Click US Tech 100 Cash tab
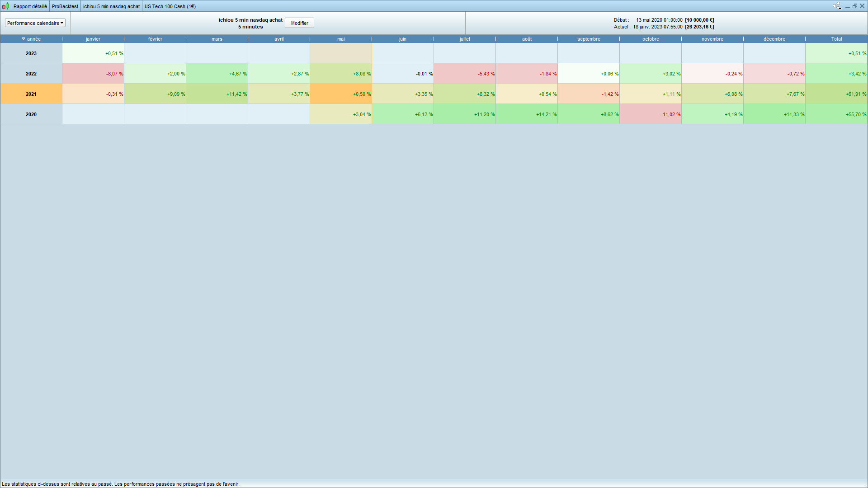 click(170, 6)
